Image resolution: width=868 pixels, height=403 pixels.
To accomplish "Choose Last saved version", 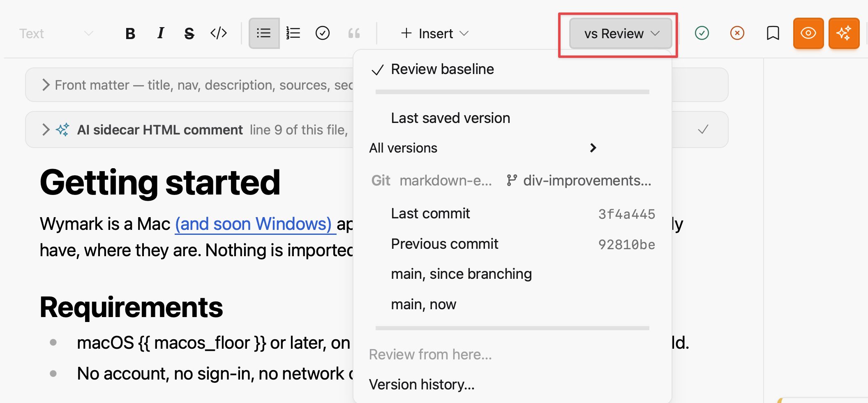I will pyautogui.click(x=512, y=118).
